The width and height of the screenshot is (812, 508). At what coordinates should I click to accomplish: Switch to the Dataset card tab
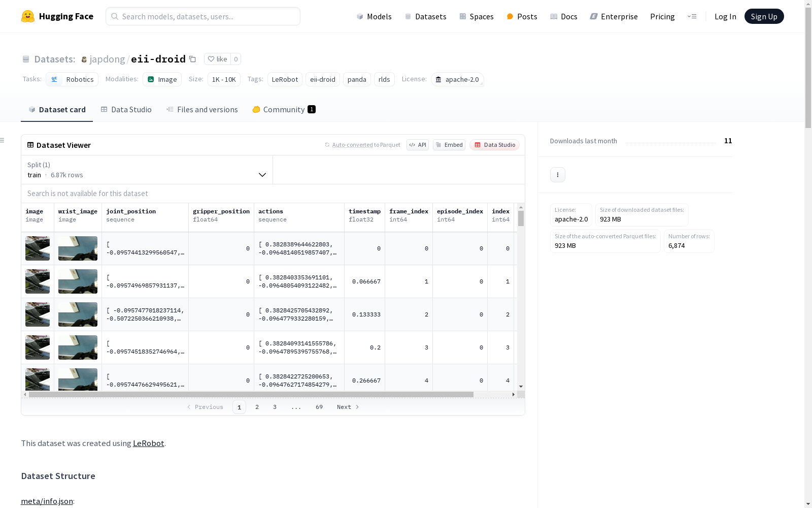[x=57, y=109]
